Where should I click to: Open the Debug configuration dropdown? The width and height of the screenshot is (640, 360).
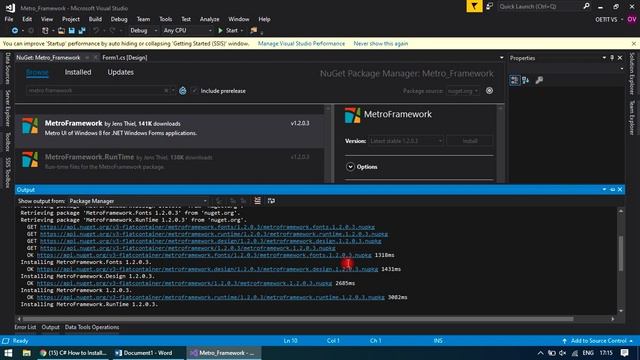point(143,31)
